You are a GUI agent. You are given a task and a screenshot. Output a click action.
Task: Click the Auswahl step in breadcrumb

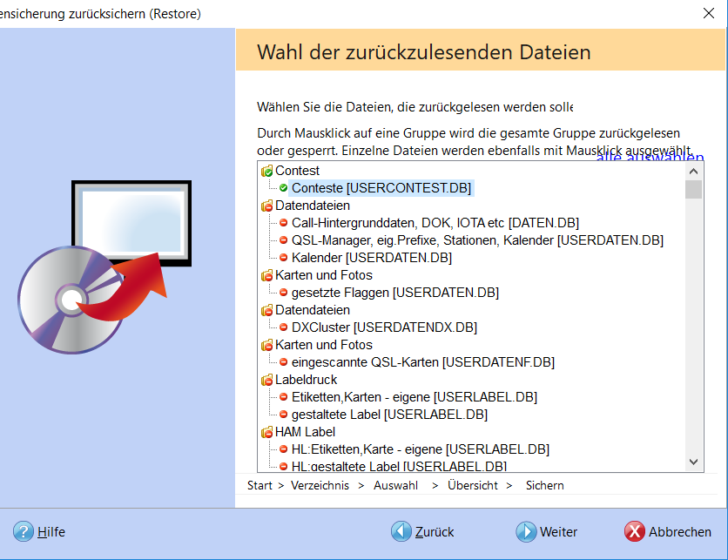[395, 485]
